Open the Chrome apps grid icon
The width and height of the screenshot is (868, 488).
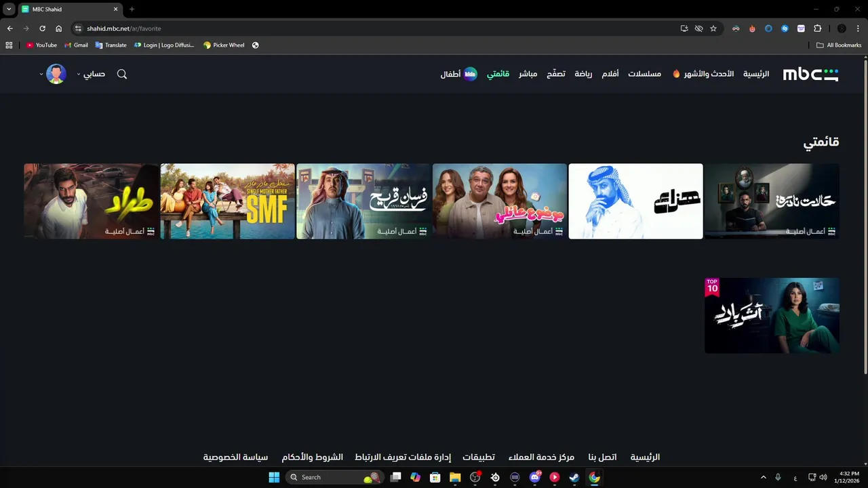(9, 45)
